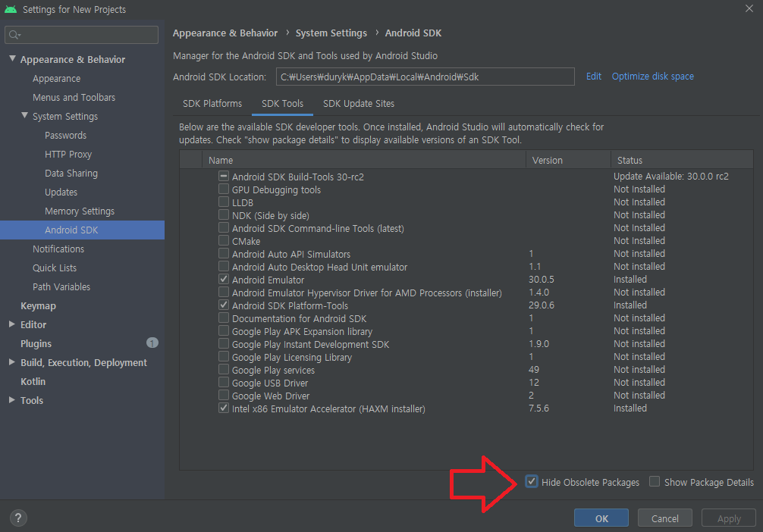Toggle Android SDK Build-Tools 30-rc2 checkbox

tap(223, 176)
